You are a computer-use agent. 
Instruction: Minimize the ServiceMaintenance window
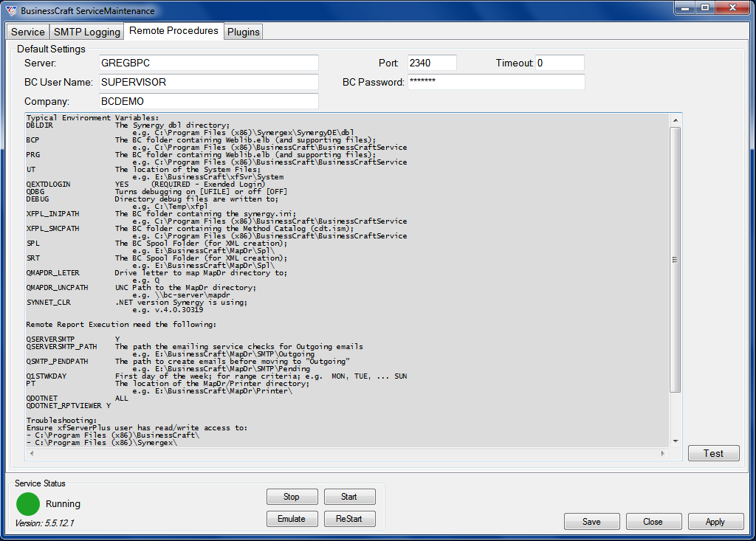[684, 7]
